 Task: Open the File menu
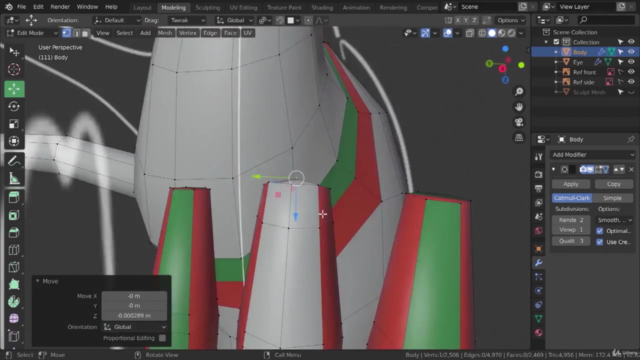point(21,7)
